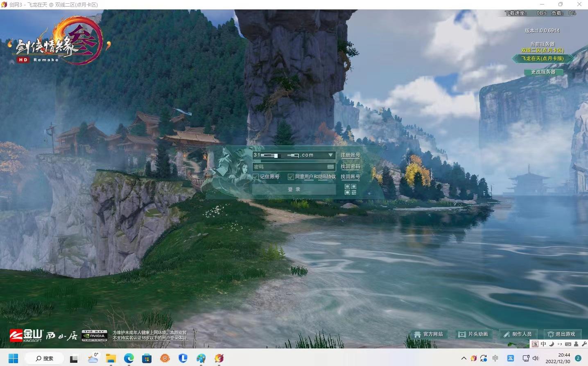This screenshot has height=366, width=588.
Task: Open the network tray icon
Action: [x=526, y=359]
